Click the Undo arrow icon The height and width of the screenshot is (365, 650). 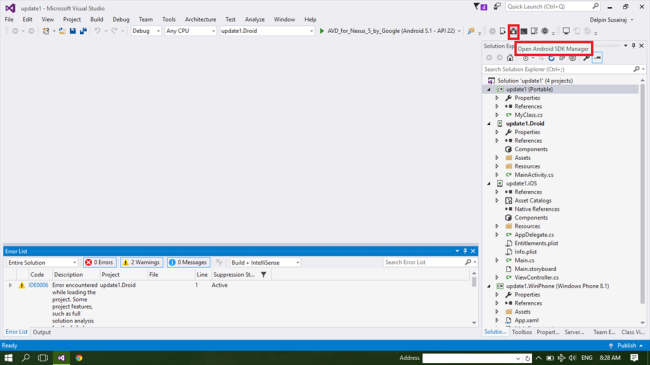[x=97, y=31]
